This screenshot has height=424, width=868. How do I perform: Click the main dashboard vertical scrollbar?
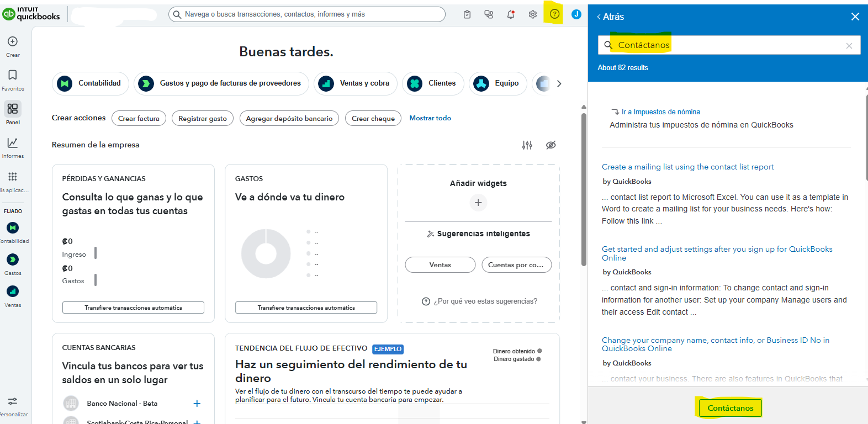click(x=584, y=188)
